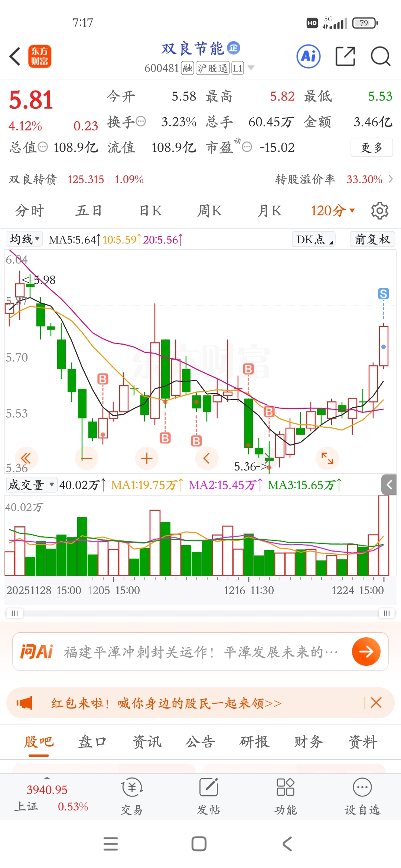The image size is (401, 868).
Task: Tap the 更多 button
Action: click(x=372, y=147)
